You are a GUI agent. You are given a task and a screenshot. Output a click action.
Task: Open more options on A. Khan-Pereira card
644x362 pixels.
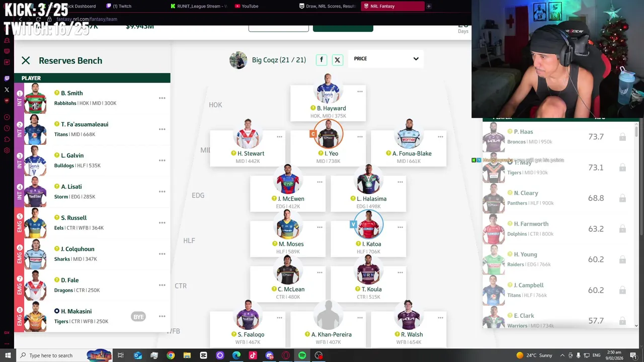360,318
